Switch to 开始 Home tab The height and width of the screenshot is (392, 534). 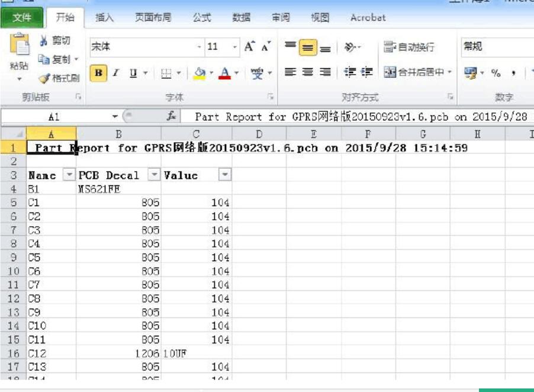point(65,17)
